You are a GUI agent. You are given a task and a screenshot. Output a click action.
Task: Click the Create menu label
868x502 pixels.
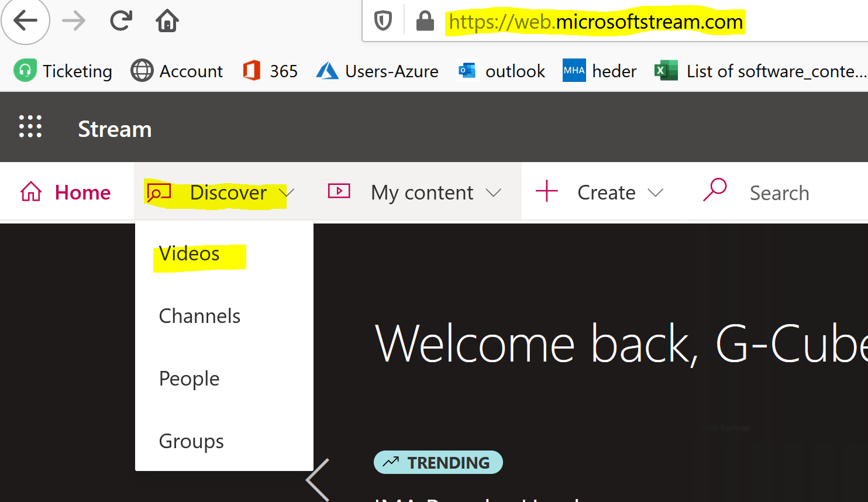(x=607, y=192)
